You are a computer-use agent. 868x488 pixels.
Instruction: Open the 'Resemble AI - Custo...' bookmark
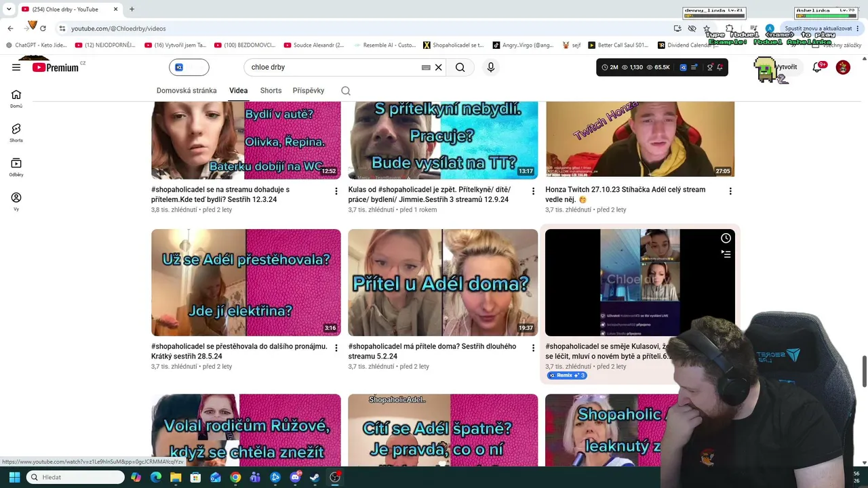click(384, 45)
